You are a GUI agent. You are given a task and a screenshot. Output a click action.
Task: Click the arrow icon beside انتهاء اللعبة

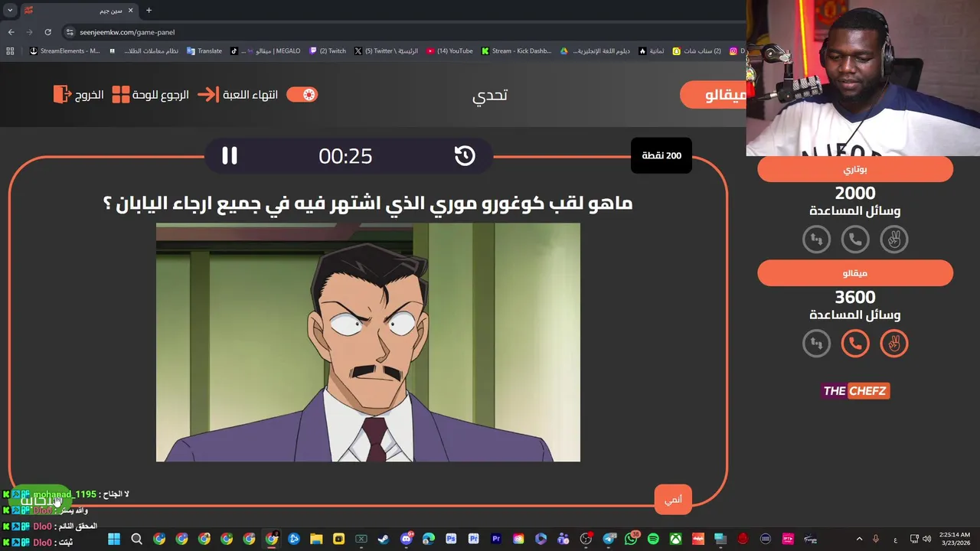pyautogui.click(x=207, y=95)
